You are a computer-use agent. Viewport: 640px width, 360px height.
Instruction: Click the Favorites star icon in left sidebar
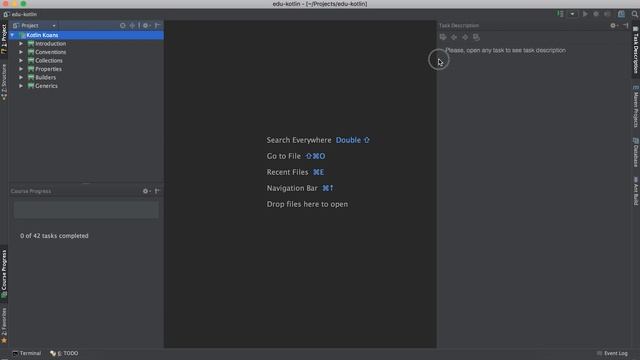click(4, 340)
